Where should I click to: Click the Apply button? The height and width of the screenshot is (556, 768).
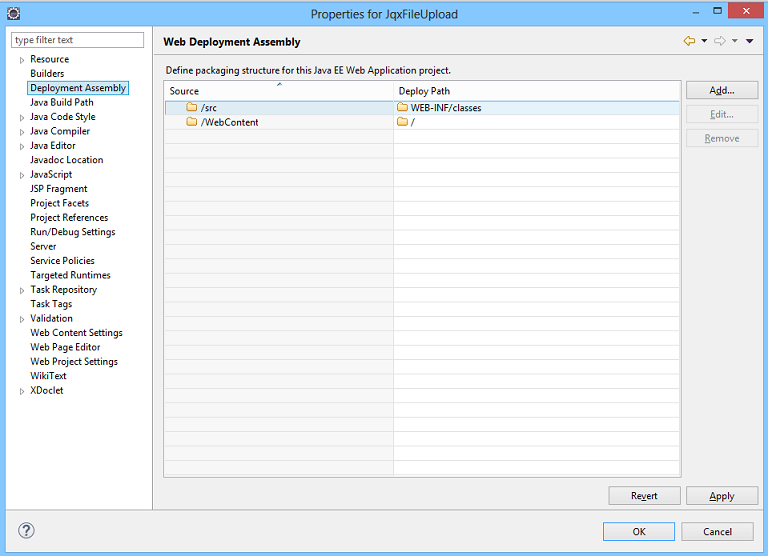[x=722, y=496]
